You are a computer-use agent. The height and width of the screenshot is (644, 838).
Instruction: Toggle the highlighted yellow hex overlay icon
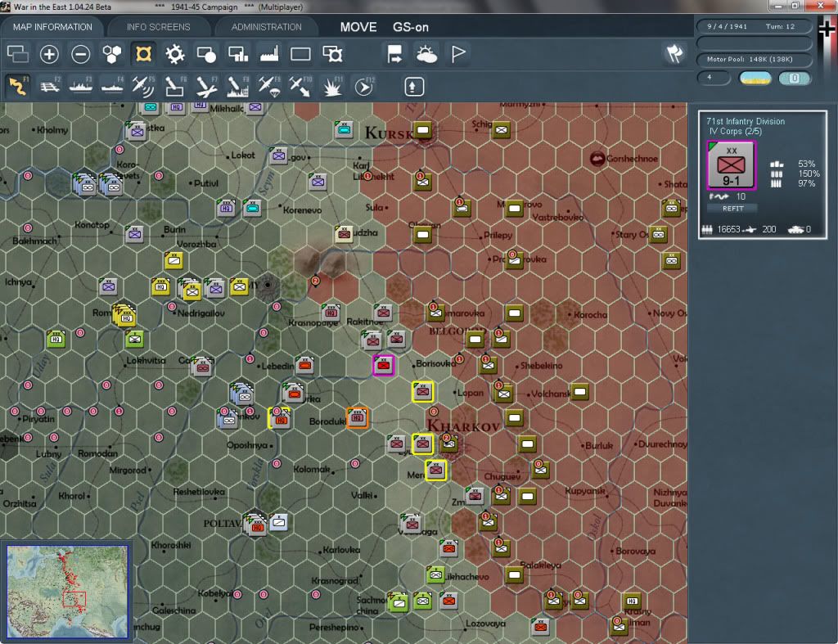pyautogui.click(x=143, y=54)
